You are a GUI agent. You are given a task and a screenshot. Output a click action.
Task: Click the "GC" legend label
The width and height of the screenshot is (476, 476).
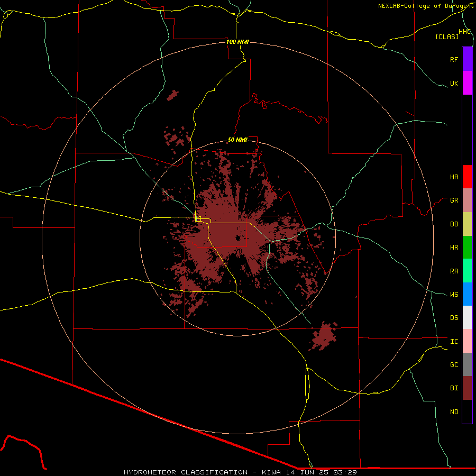pyautogui.click(x=454, y=365)
